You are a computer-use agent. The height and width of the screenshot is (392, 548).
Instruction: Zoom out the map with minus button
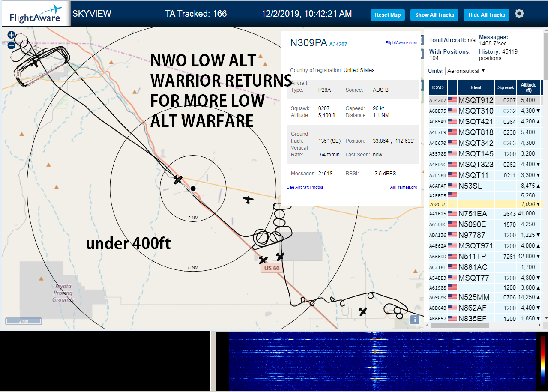[x=12, y=45]
